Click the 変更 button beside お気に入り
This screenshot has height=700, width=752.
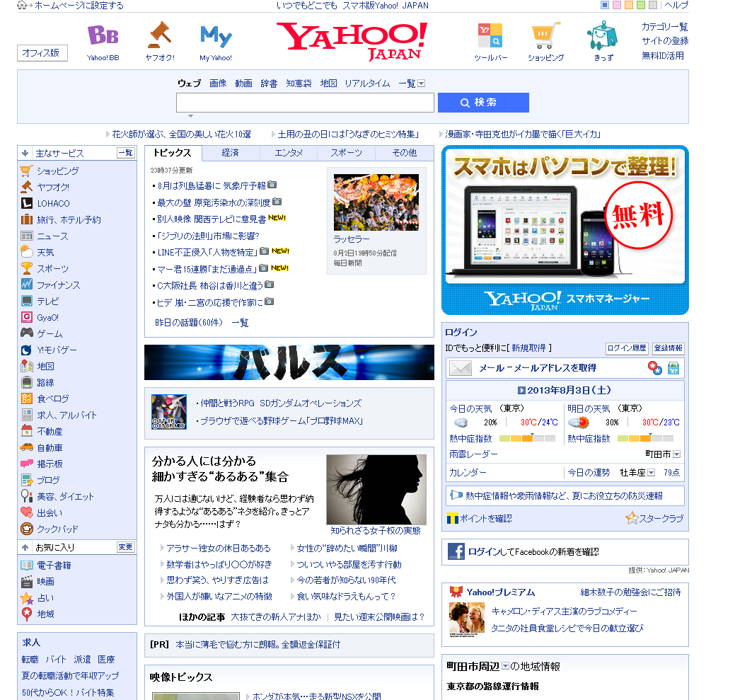tap(126, 547)
